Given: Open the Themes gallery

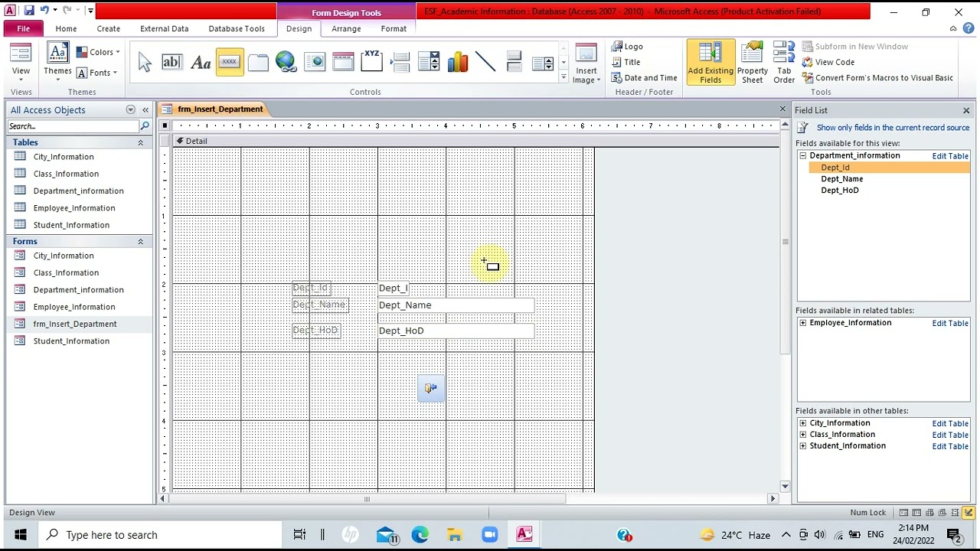Looking at the screenshot, I should click(57, 64).
